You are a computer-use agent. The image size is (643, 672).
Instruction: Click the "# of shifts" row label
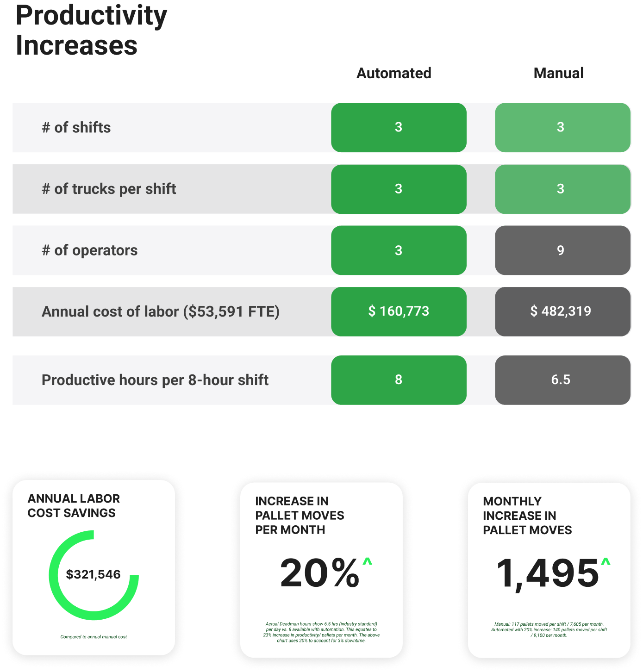pyautogui.click(x=76, y=128)
